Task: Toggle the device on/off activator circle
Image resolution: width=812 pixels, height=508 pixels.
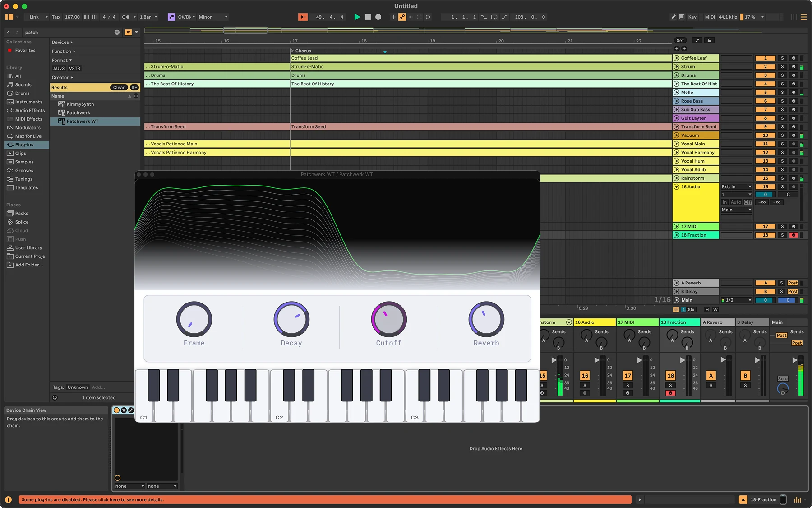Action: pyautogui.click(x=117, y=410)
